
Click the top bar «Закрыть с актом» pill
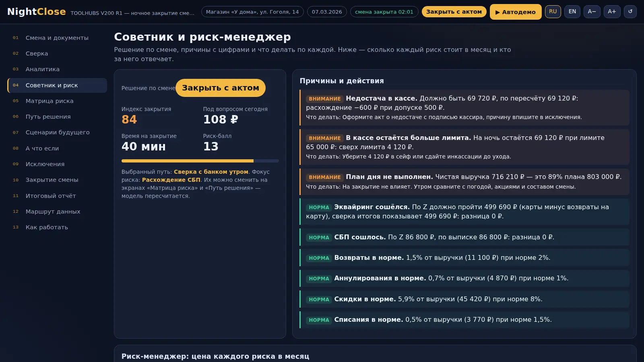click(454, 12)
